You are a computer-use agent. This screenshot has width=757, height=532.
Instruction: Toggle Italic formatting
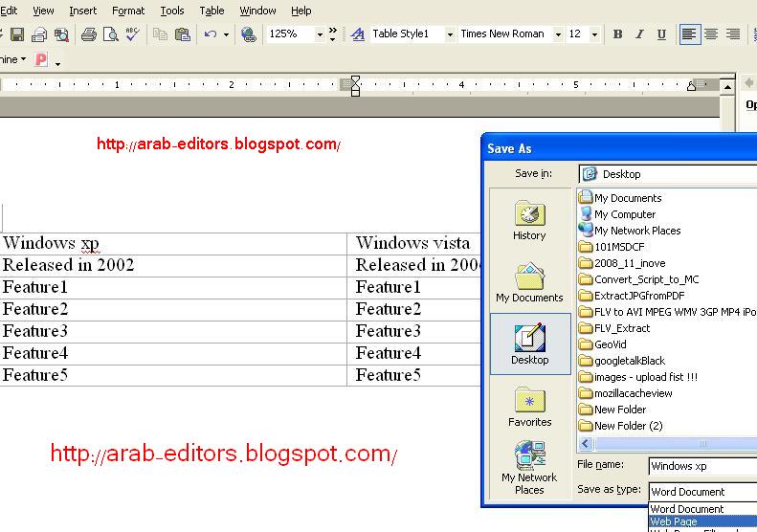(639, 34)
